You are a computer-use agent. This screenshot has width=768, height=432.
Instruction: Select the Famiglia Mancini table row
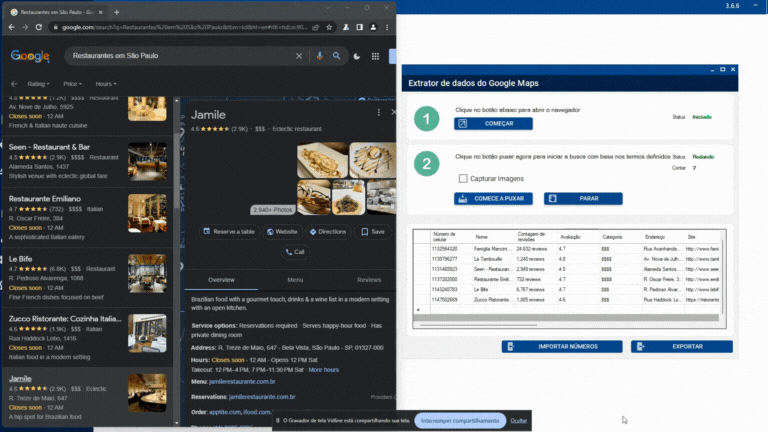click(x=568, y=249)
